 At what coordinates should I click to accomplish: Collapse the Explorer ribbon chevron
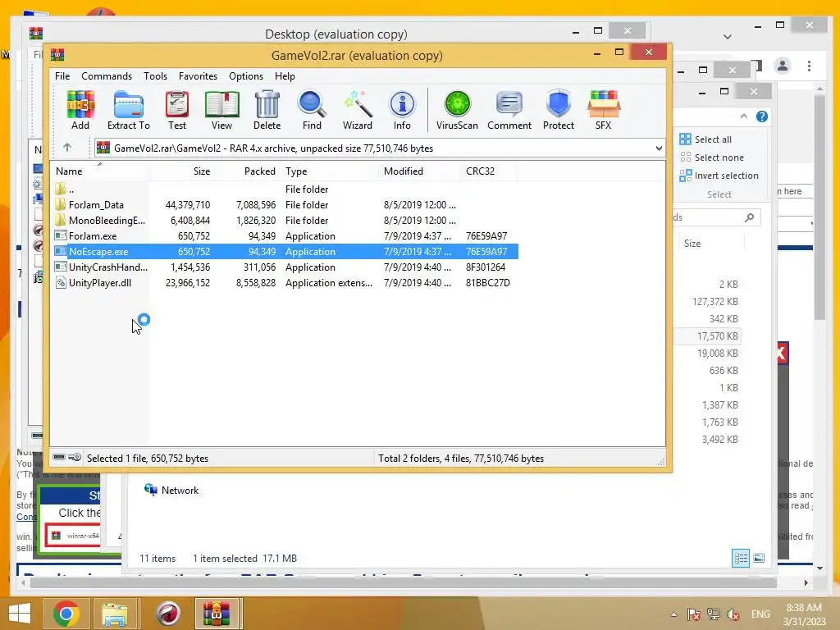click(x=743, y=116)
